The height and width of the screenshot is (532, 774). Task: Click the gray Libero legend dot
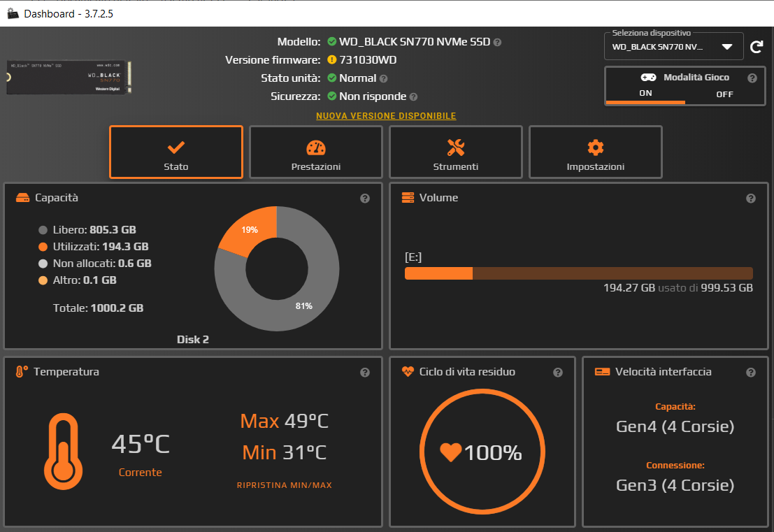coord(43,230)
